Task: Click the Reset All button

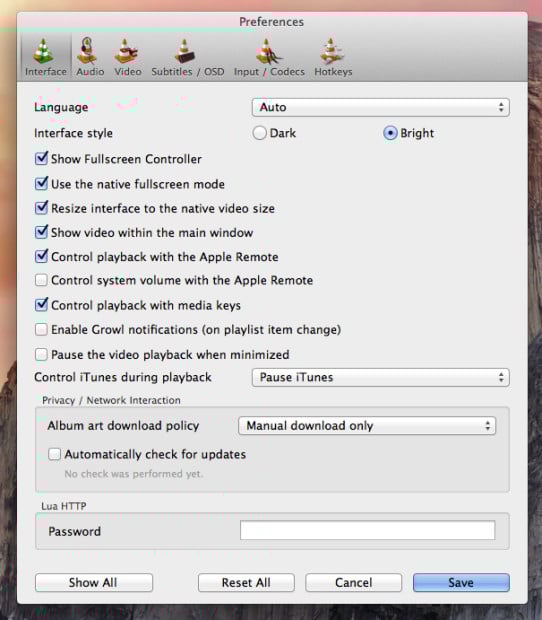Action: pyautogui.click(x=246, y=582)
